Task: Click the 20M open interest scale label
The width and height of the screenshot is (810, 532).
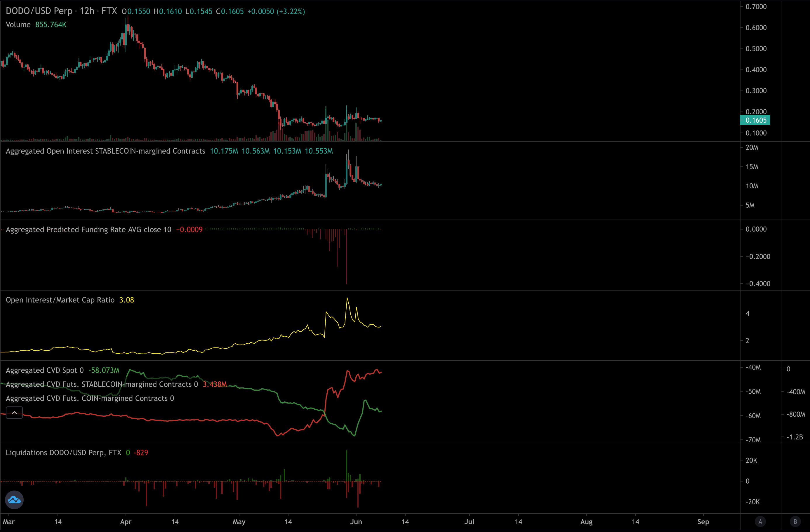Action: [x=752, y=147]
